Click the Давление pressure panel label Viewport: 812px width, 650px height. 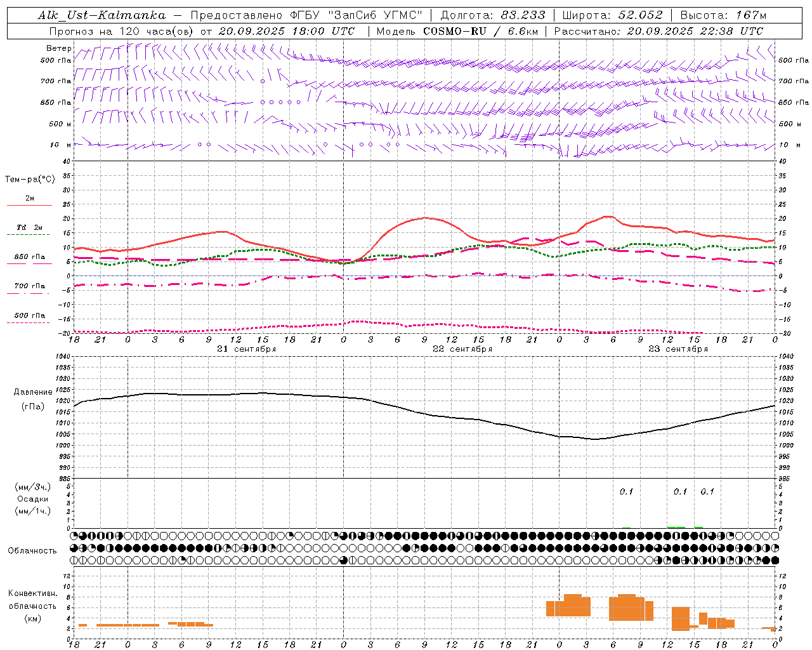point(32,392)
